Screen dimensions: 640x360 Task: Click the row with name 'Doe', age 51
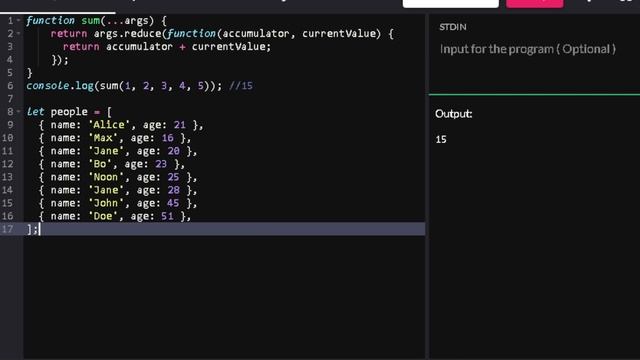pyautogui.click(x=115, y=216)
